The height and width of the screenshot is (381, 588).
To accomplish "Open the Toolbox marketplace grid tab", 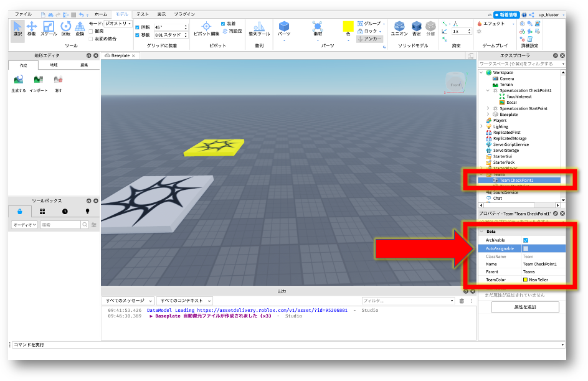I will [42, 212].
